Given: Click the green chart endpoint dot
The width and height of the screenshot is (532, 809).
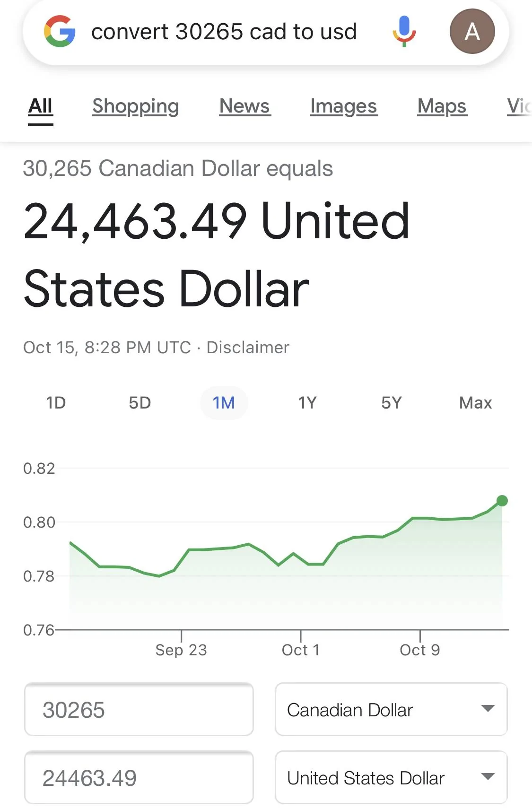Looking at the screenshot, I should click(x=502, y=501).
